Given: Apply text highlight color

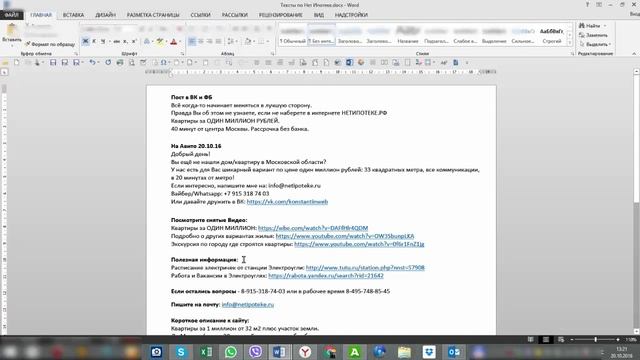Looking at the screenshot, I should [160, 41].
